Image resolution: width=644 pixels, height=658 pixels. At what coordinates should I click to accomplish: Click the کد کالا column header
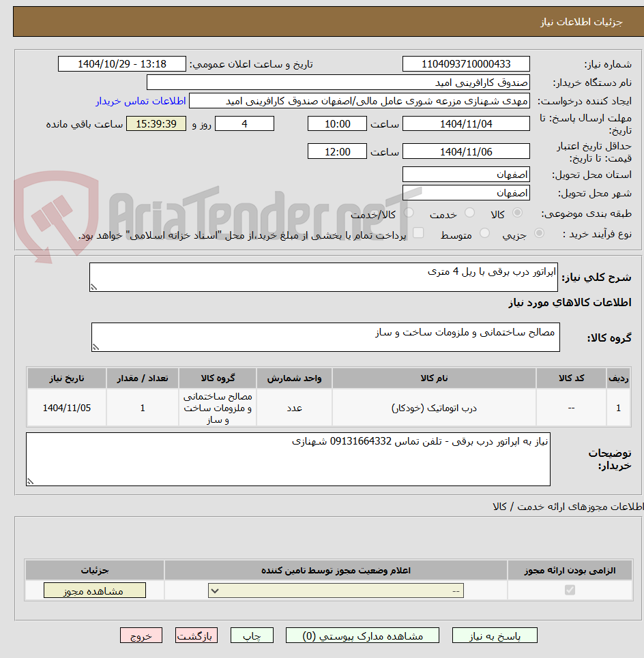click(571, 378)
